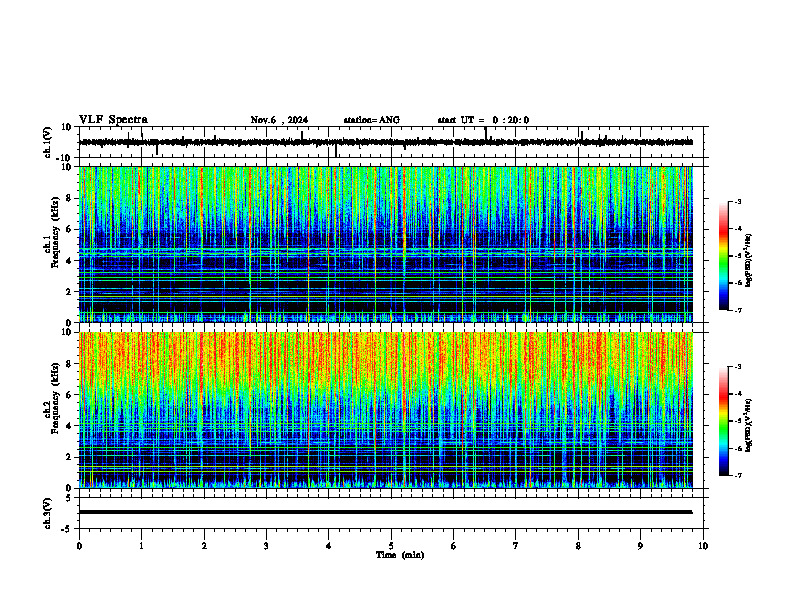Select the ch.1 color scale log(PSD) label

749,260
